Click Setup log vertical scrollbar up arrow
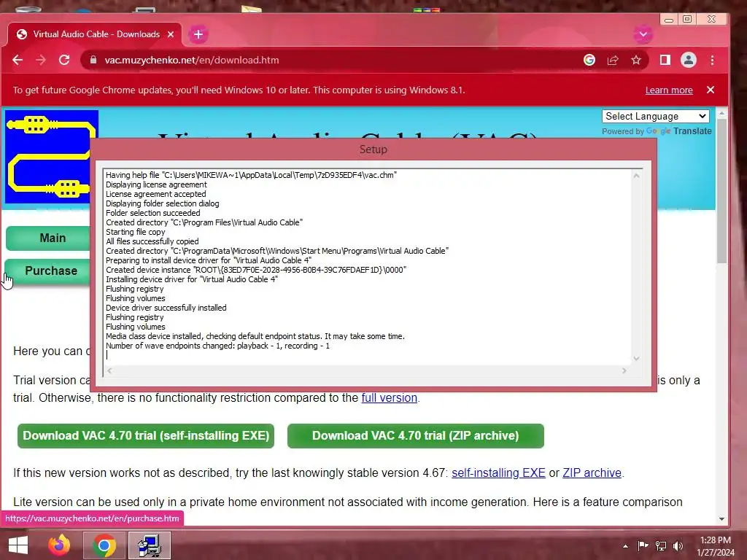Viewport: 747px width, 560px height. [636, 176]
